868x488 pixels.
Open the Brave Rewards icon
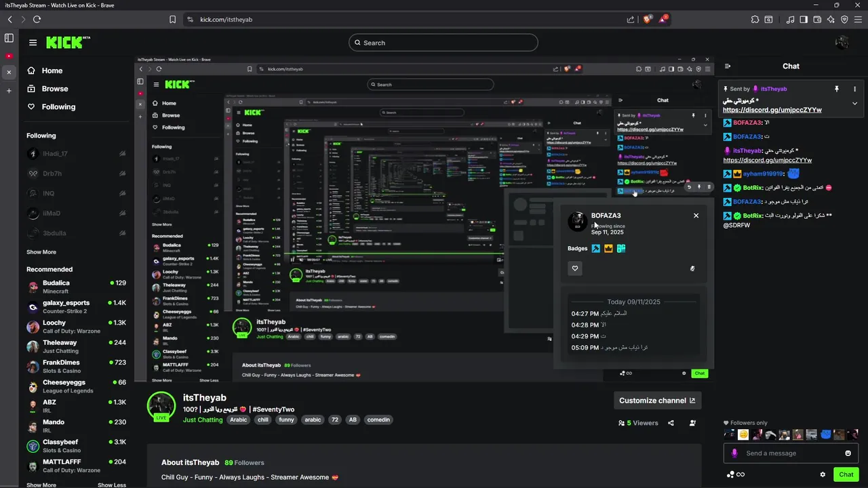coord(664,20)
